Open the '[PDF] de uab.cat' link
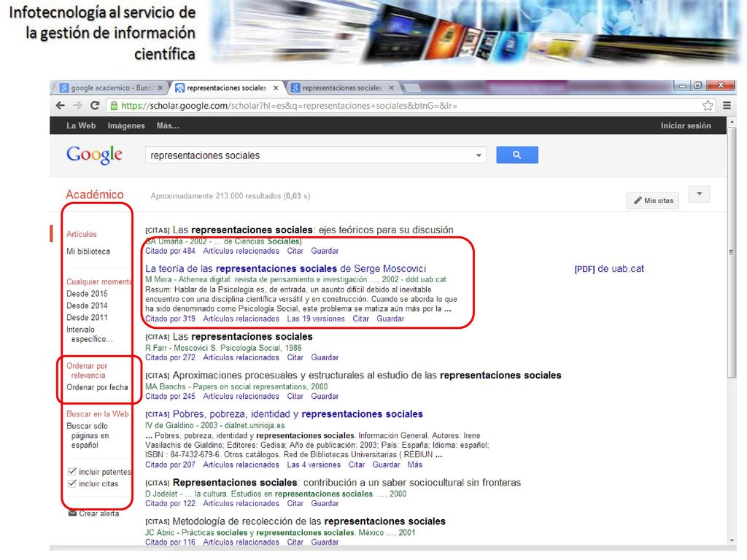This screenshot has width=747, height=560. point(609,268)
